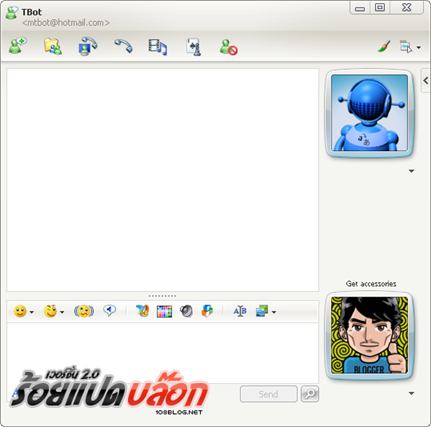Start a voice clip recording
Image resolution: width=431 pixels, height=427 pixels.
click(109, 311)
